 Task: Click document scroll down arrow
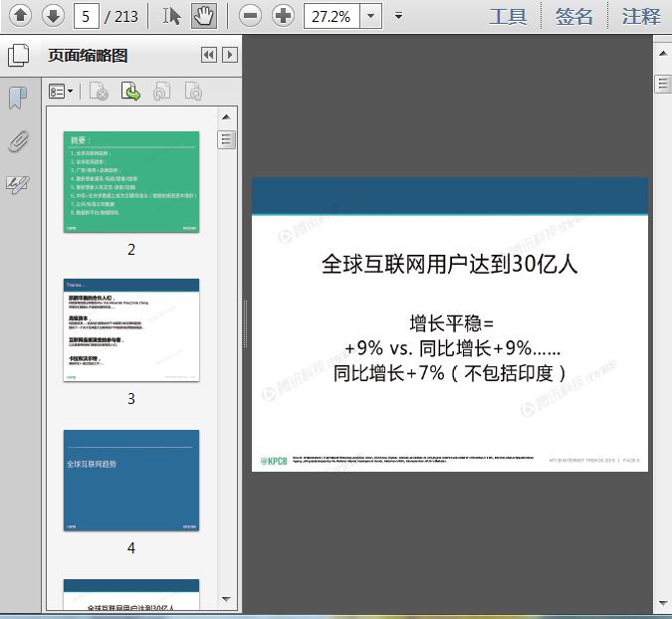[x=663, y=604]
